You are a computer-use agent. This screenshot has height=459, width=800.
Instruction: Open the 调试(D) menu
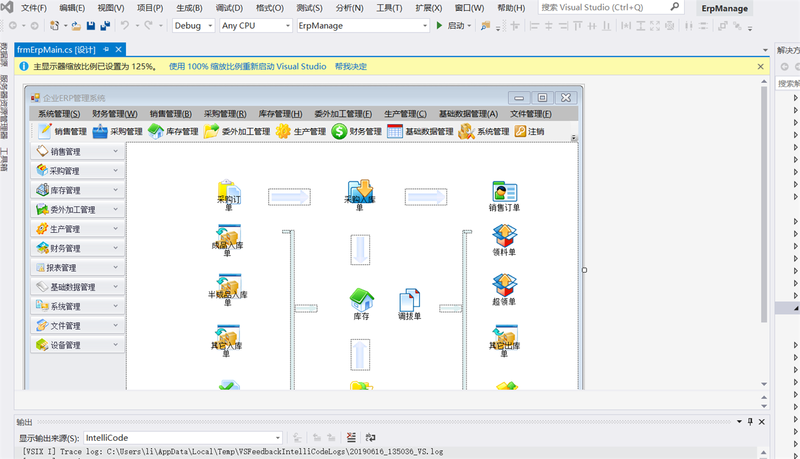[229, 8]
